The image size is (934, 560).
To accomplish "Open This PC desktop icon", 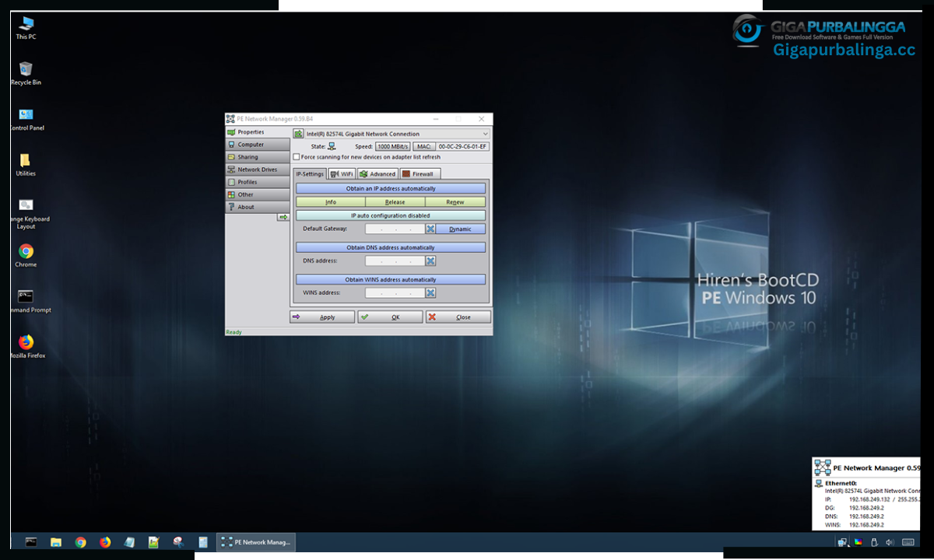I will click(26, 28).
